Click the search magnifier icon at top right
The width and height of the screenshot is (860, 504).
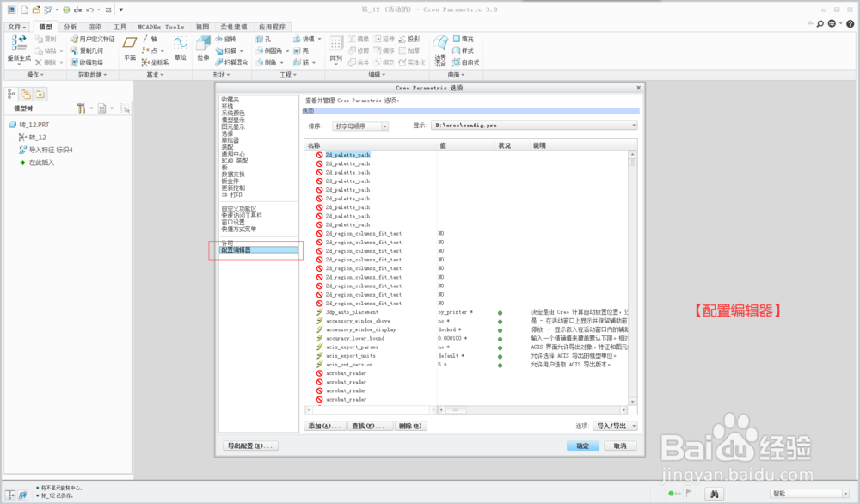[x=820, y=23]
